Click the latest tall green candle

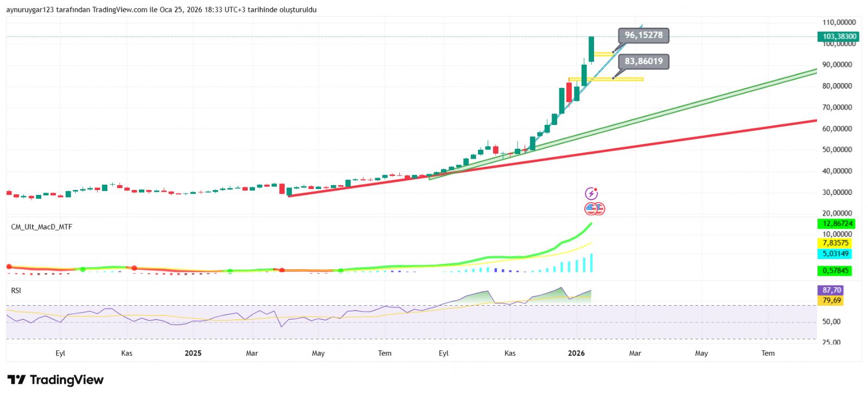591,49
